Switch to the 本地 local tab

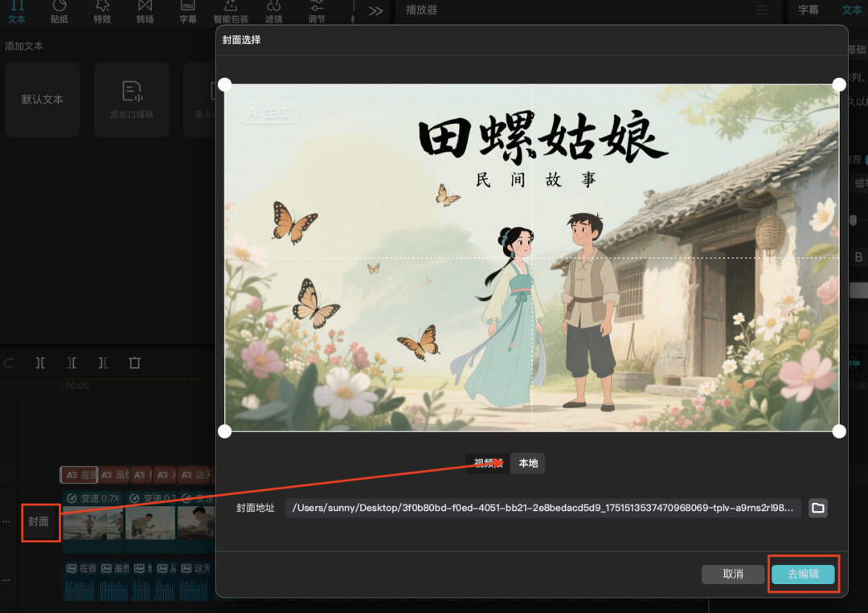527,464
